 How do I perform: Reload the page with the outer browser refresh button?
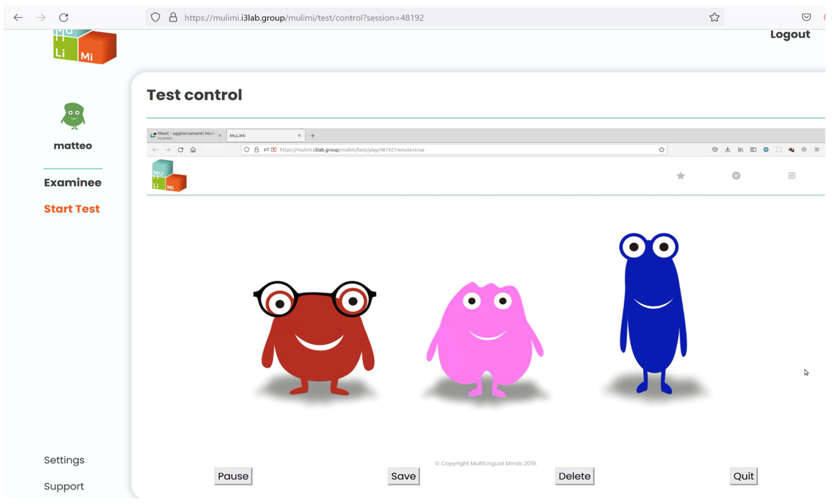click(x=63, y=17)
